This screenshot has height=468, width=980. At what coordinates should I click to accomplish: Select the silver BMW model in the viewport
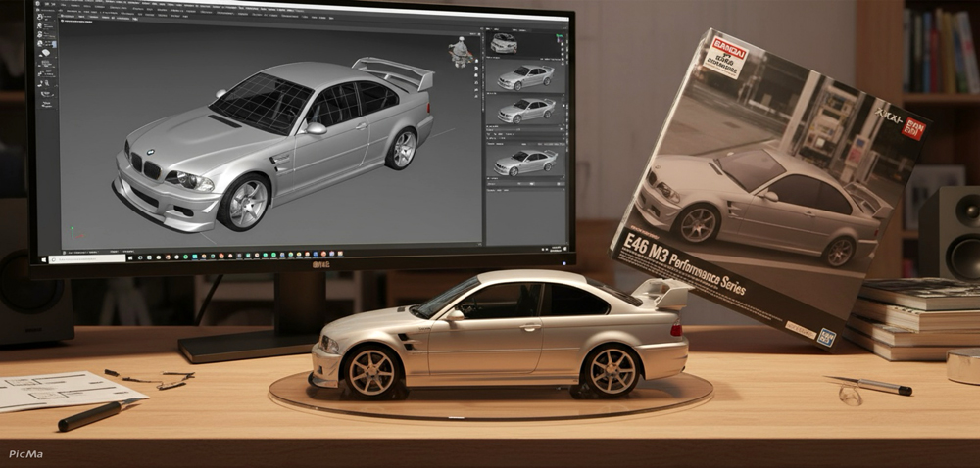(x=273, y=145)
